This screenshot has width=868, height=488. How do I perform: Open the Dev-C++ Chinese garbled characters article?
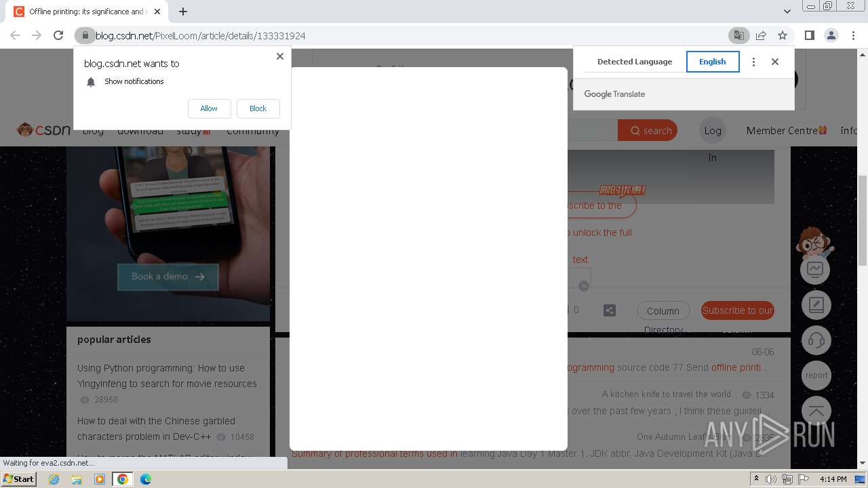pyautogui.click(x=157, y=428)
